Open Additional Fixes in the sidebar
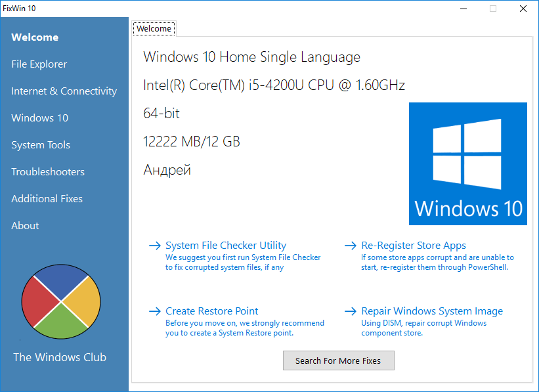 [x=47, y=199]
